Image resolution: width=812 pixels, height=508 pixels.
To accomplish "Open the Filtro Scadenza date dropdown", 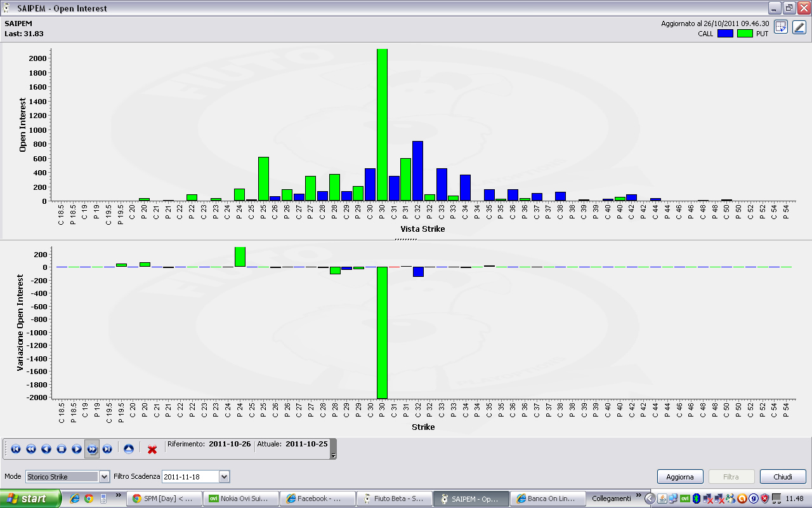I will click(x=196, y=476).
